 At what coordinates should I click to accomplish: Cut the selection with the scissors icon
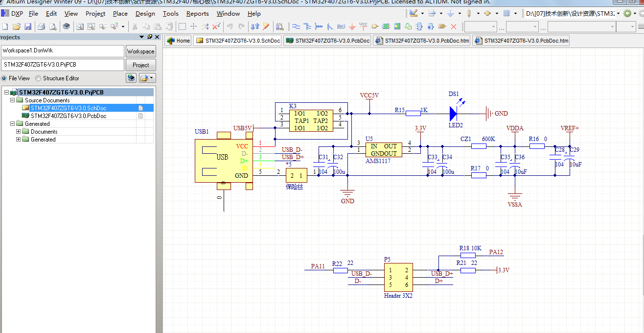(134, 26)
